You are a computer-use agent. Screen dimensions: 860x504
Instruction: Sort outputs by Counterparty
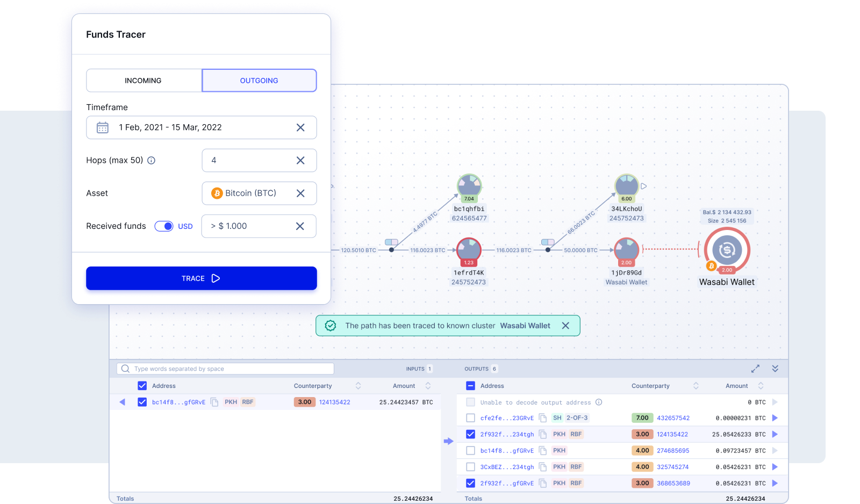coord(696,386)
